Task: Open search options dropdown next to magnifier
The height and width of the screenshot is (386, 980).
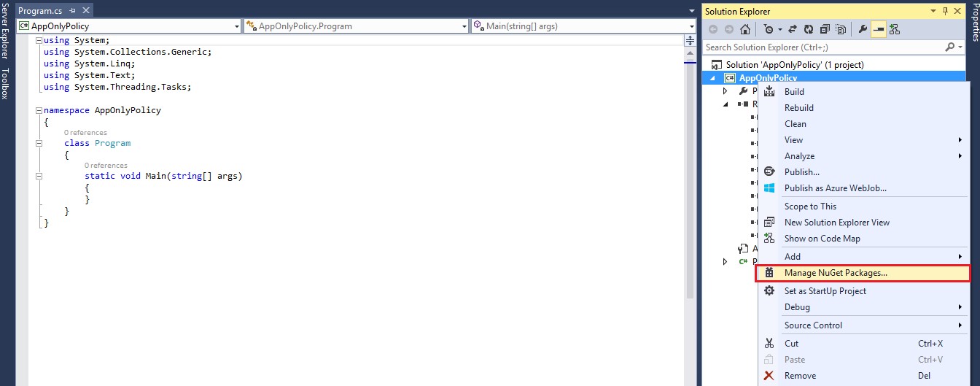Action: pyautogui.click(x=960, y=47)
